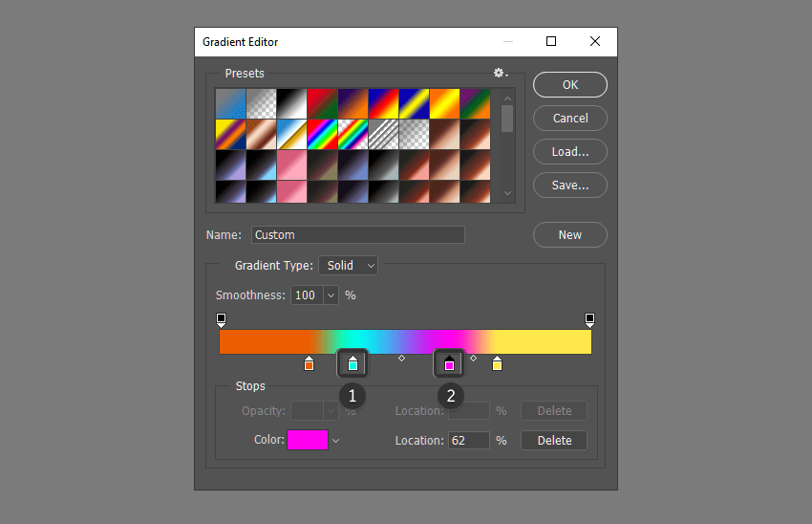This screenshot has height=524, width=812.
Task: Click the grayed-out Opacity field
Action: pyautogui.click(x=307, y=411)
